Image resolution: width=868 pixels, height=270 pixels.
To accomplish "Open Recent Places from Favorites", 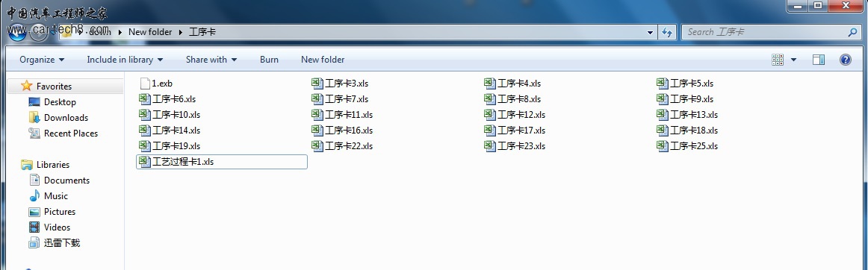I will pyautogui.click(x=71, y=134).
